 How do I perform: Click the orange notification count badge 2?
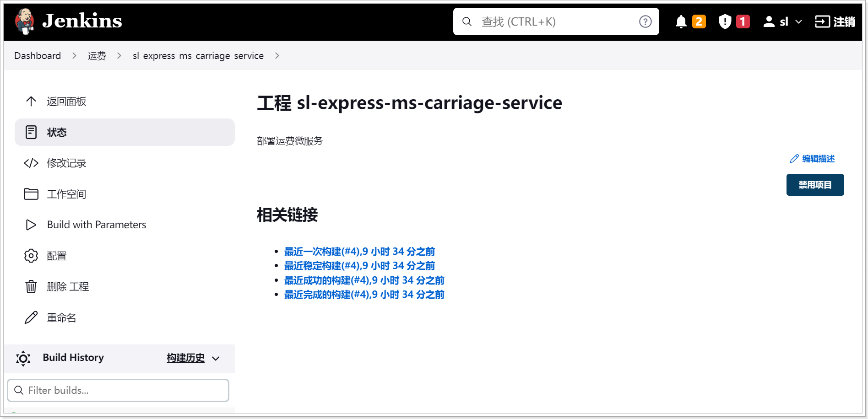point(699,21)
